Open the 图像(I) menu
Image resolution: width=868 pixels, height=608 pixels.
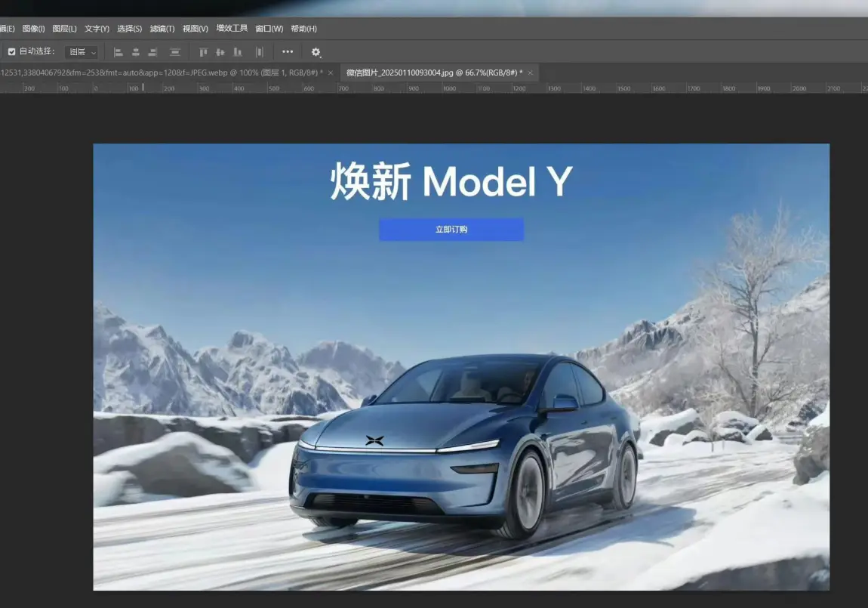(x=33, y=28)
